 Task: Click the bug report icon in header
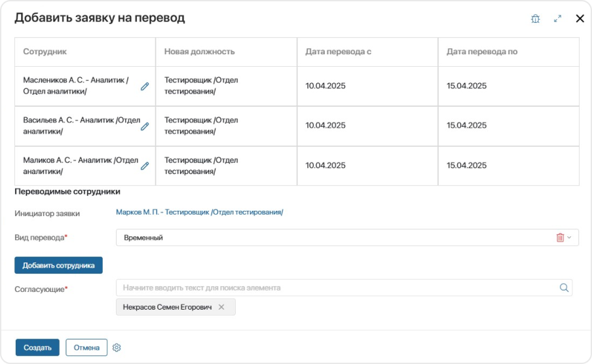pyautogui.click(x=535, y=19)
